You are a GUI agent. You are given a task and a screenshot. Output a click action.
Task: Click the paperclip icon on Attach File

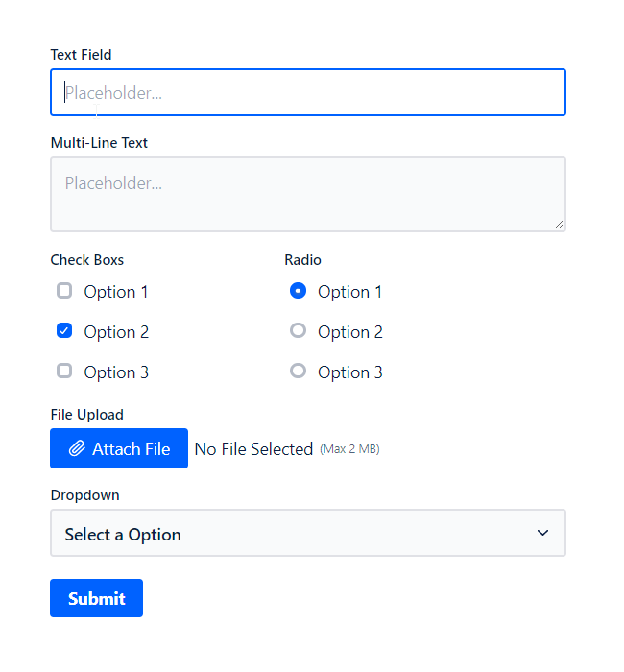77,448
